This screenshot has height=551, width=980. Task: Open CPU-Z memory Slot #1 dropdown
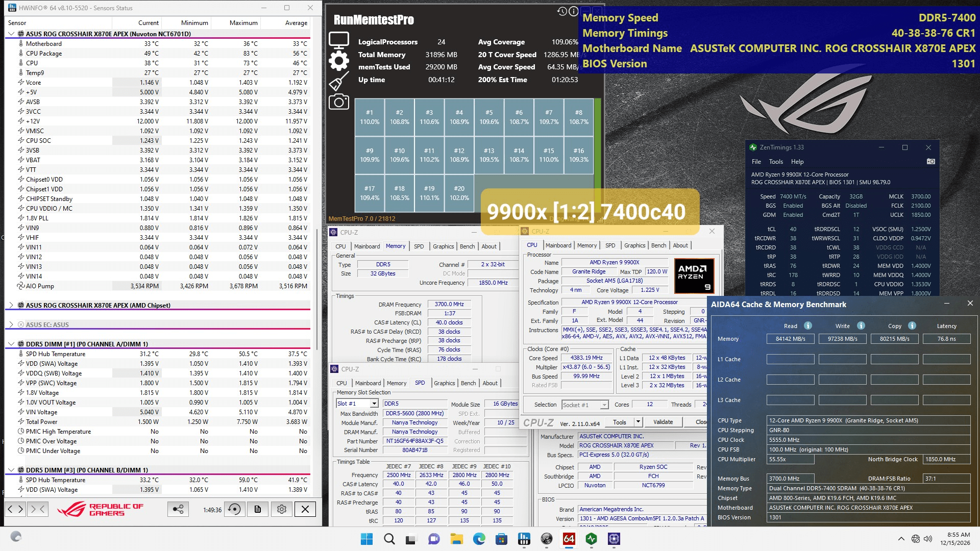tap(374, 404)
